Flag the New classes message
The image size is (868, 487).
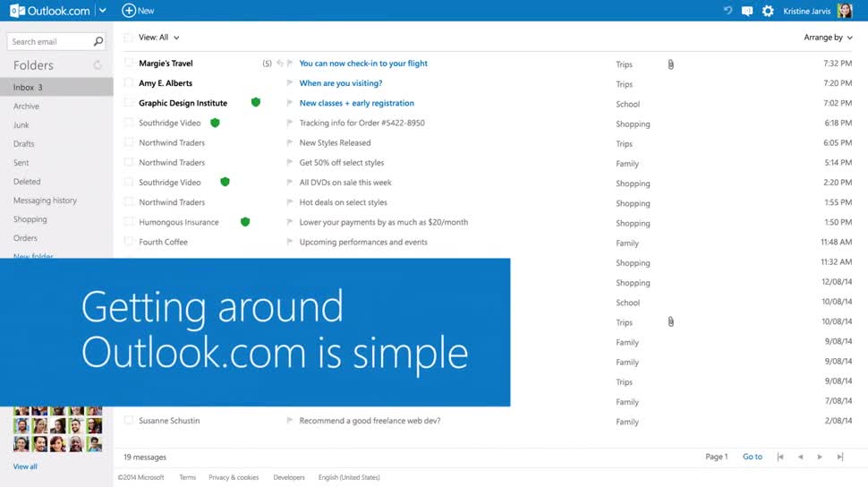pyautogui.click(x=290, y=103)
